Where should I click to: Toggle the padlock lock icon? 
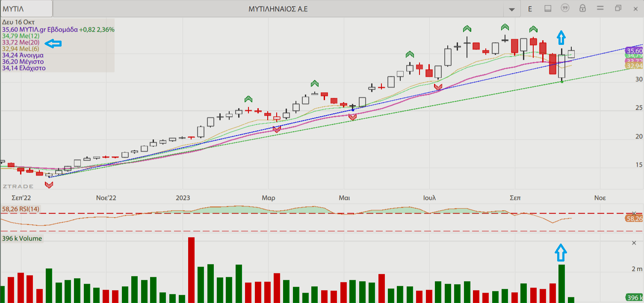(582, 8)
